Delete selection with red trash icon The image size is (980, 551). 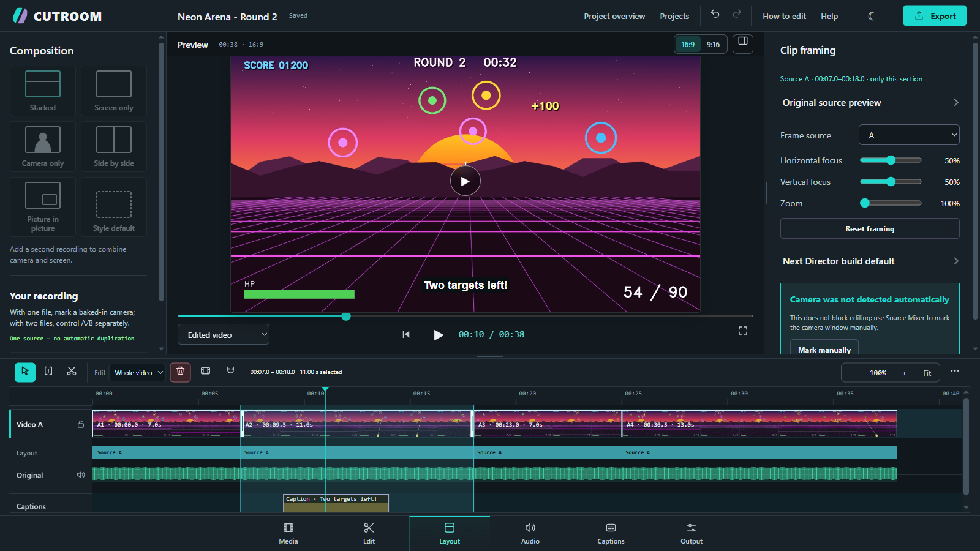click(180, 372)
